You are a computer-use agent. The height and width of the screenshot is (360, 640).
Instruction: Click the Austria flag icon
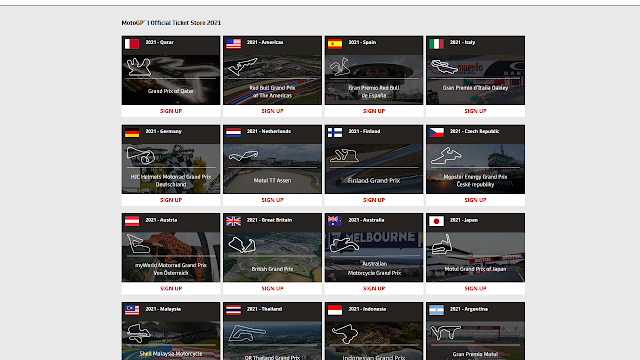point(132,221)
